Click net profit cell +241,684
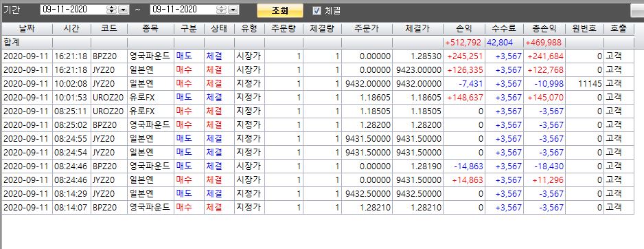 [x=545, y=56]
